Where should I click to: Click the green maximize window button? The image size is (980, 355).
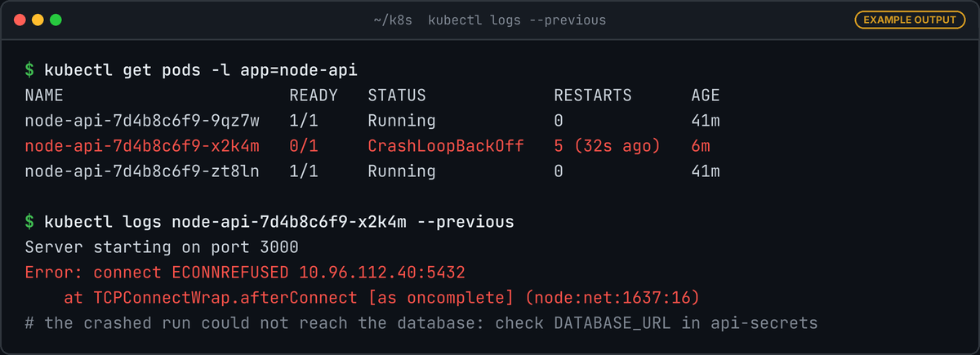pos(56,20)
